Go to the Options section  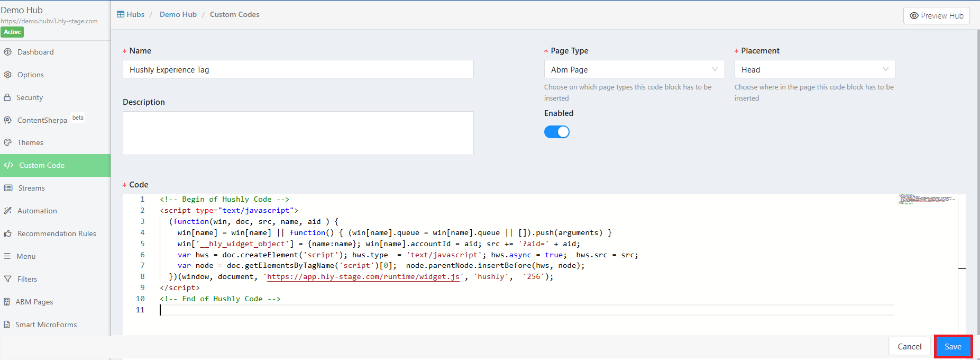tap(56, 75)
